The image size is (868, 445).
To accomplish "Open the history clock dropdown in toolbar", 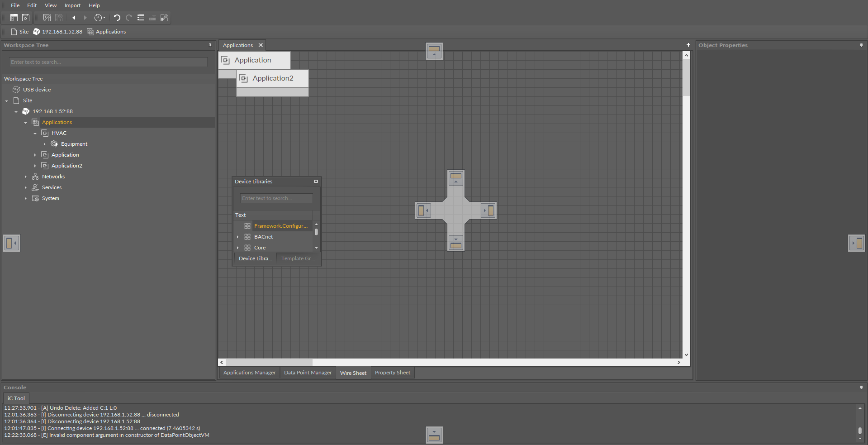I will [100, 18].
